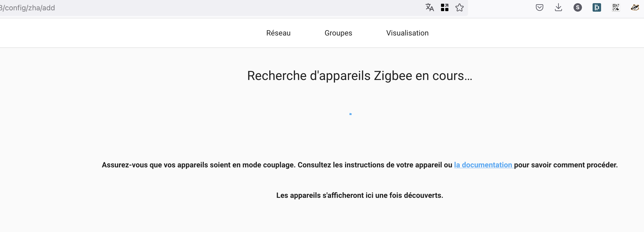Save page to Pocket icon
644x232 pixels.
(x=540, y=7)
